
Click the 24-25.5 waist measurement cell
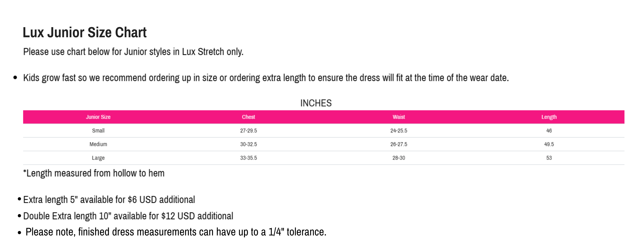(x=399, y=131)
